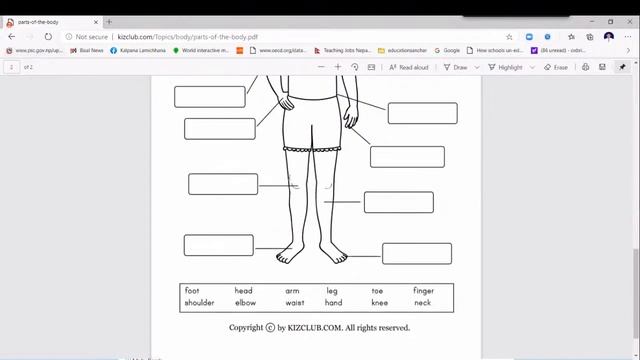Image resolution: width=640 pixels, height=360 pixels.
Task: Select the Draw tool
Action: point(456,67)
